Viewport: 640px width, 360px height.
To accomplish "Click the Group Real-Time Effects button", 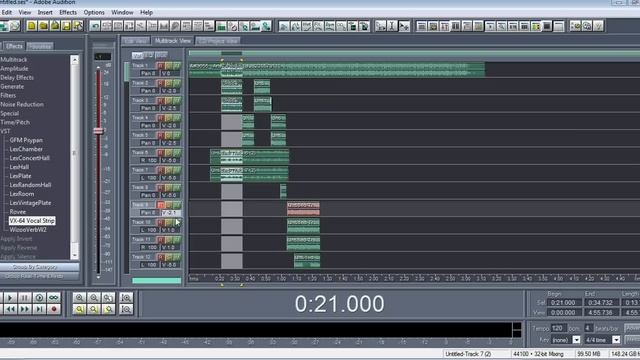I will click(39, 276).
